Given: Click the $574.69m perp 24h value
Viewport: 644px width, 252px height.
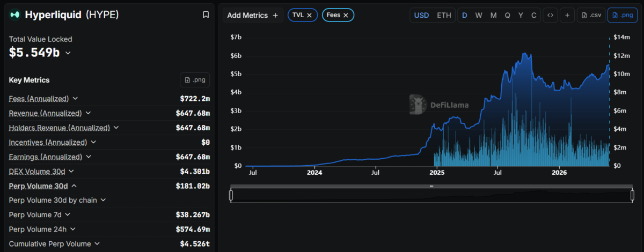Looking at the screenshot, I should (x=193, y=229).
